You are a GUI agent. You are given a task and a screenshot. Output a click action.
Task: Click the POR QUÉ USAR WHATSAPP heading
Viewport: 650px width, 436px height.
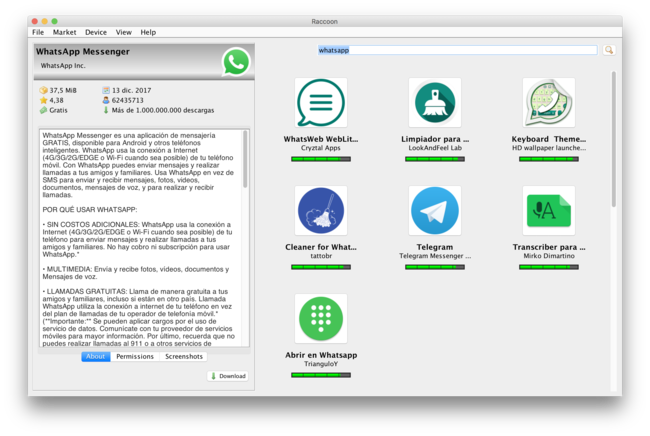90,210
